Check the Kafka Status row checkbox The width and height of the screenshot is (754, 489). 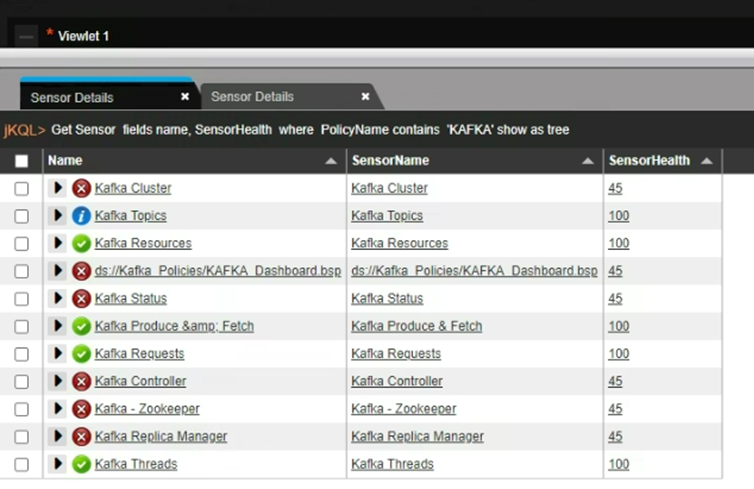pos(21,299)
